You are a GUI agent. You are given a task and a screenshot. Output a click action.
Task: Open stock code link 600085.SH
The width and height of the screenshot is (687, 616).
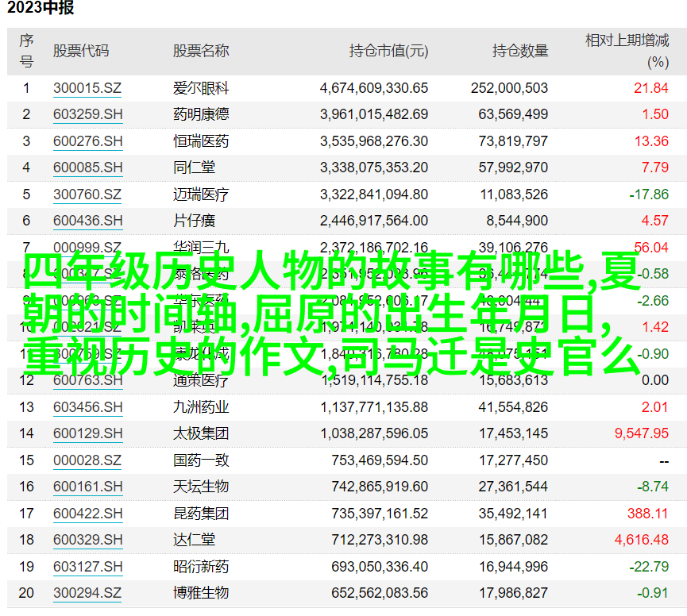87,167
